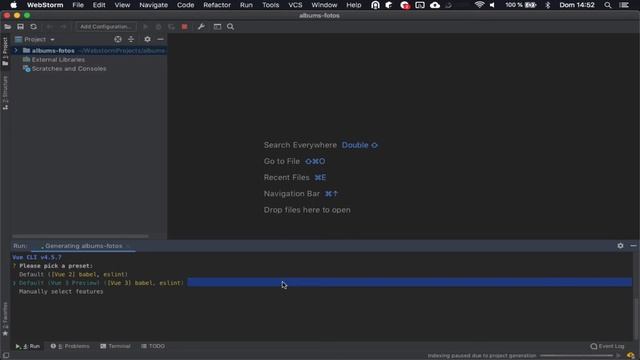Expand the albums-fotos project folder

click(x=16, y=50)
